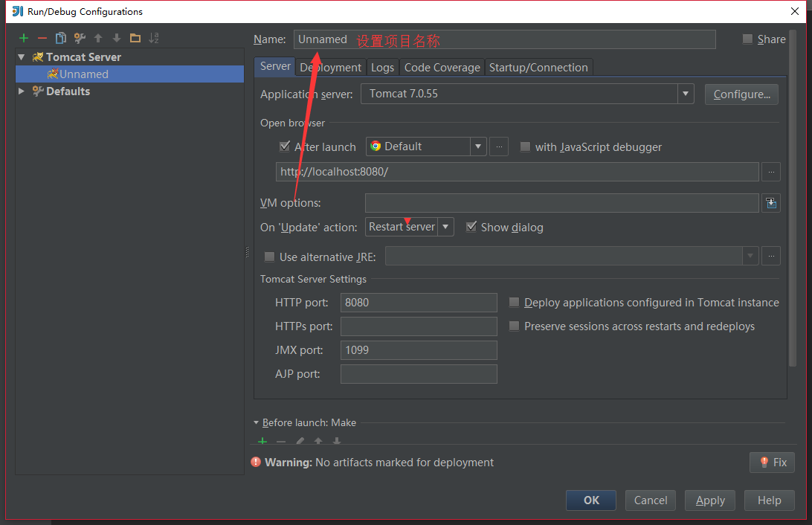Switch to the Deployment tab

pos(330,68)
